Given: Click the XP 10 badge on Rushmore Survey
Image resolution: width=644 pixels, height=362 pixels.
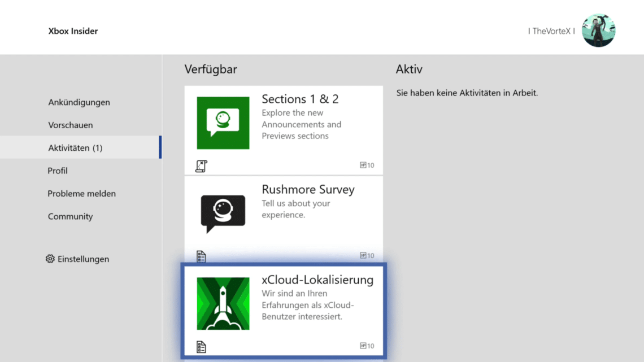Looking at the screenshot, I should click(367, 255).
